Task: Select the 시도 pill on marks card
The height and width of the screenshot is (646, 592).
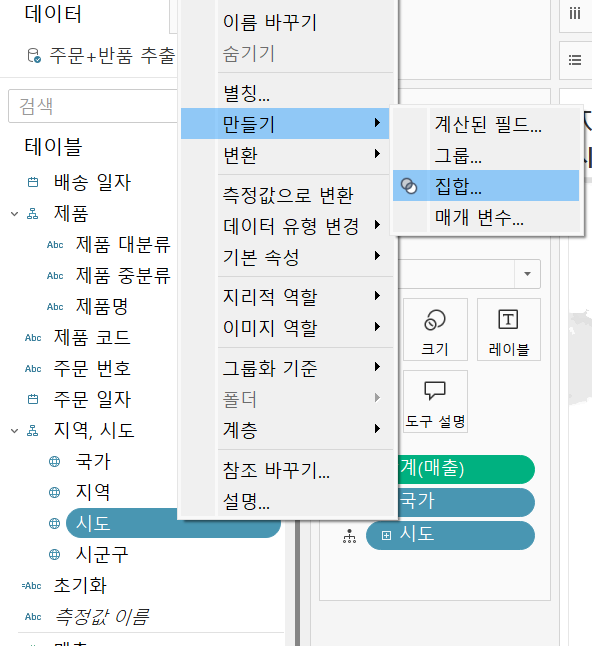Action: pyautogui.click(x=450, y=535)
